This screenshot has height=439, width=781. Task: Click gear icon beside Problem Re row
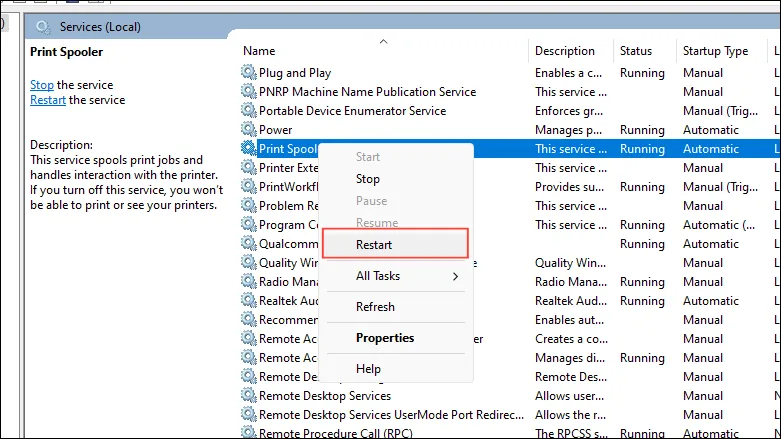(249, 205)
